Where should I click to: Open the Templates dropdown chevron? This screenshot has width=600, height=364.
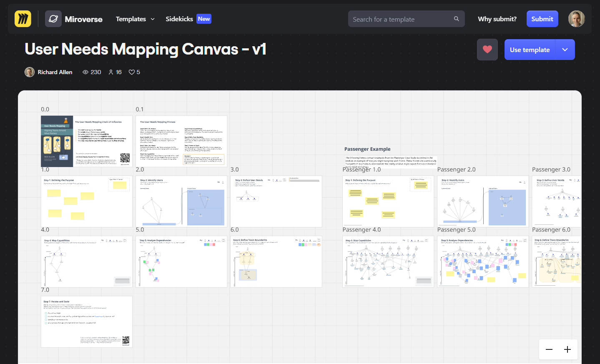coord(152,19)
